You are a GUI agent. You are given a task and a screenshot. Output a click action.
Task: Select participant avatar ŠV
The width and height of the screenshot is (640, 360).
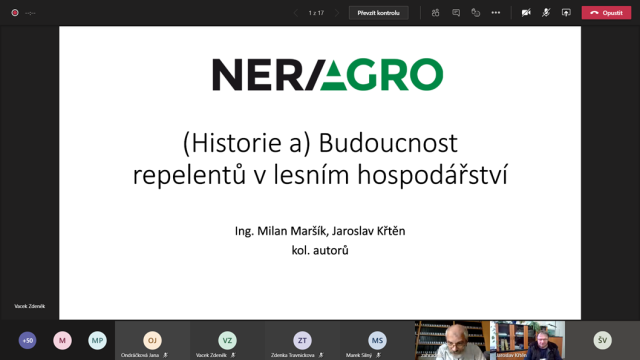(602, 340)
